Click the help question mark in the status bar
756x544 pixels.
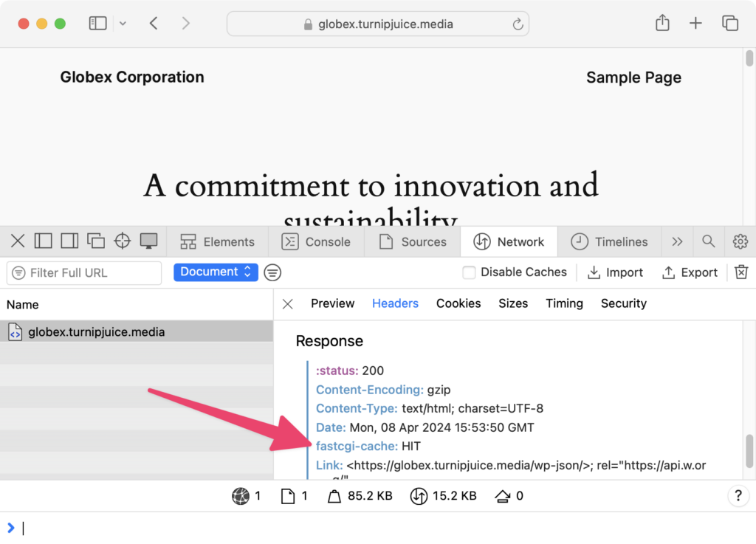(x=738, y=495)
